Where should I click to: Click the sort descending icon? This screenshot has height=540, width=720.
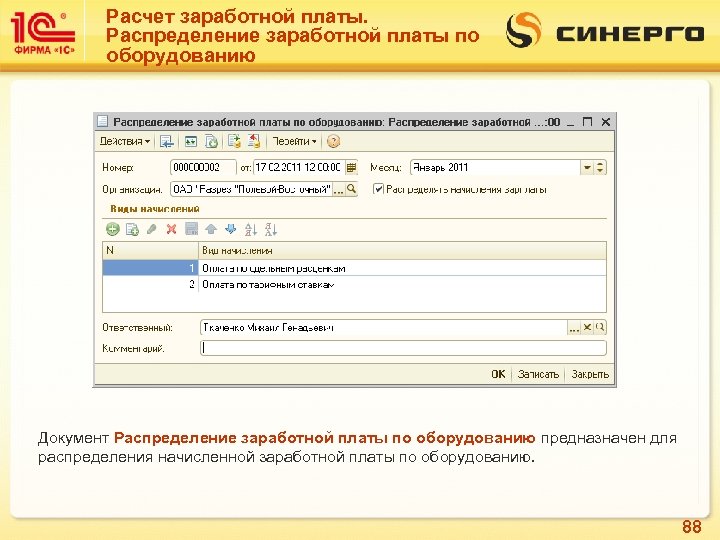(270, 229)
